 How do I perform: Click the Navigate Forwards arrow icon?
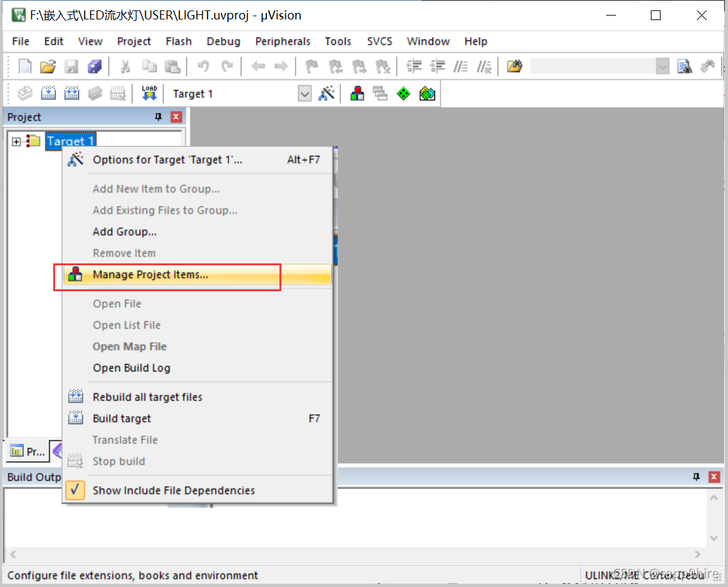click(281, 66)
